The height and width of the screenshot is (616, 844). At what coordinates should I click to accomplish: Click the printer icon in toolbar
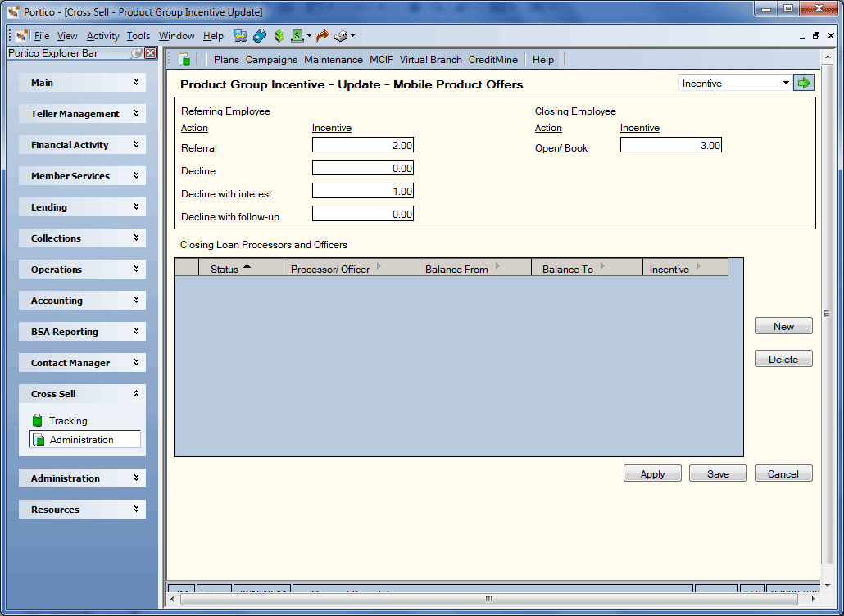point(341,36)
